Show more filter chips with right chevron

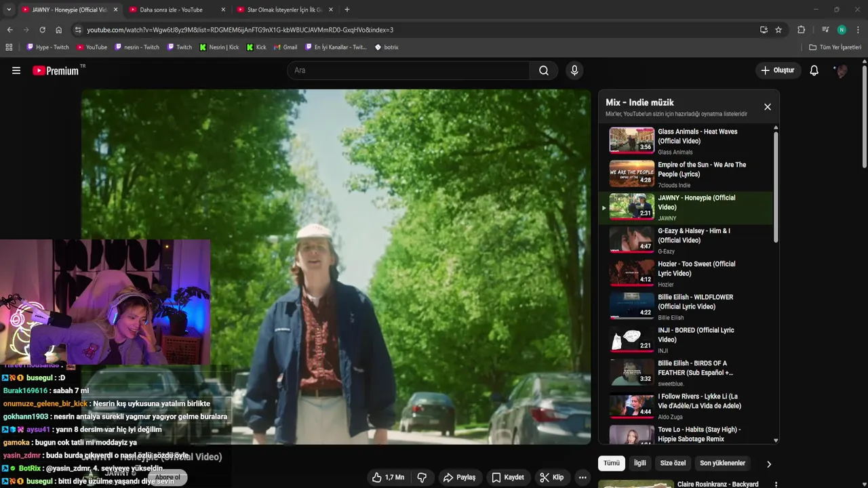click(x=768, y=464)
